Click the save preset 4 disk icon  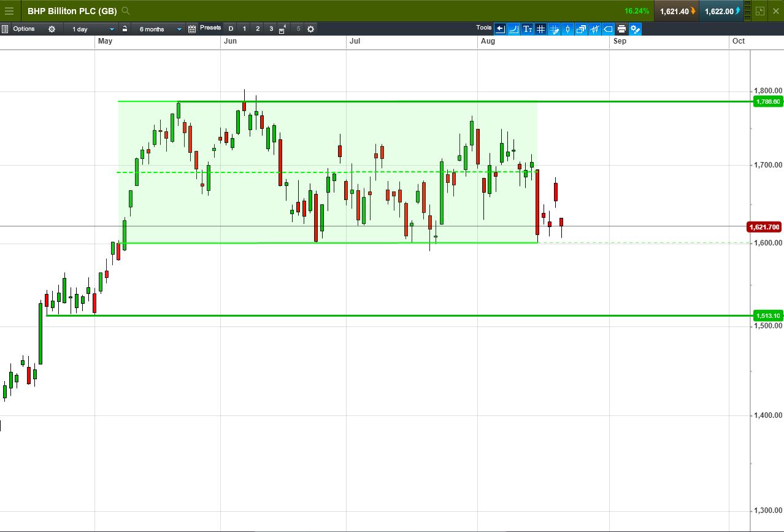tap(283, 29)
